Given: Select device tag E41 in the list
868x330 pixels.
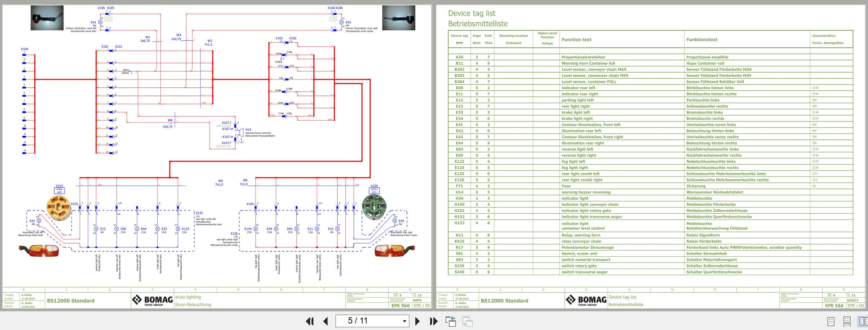Looking at the screenshot, I should tap(459, 125).
